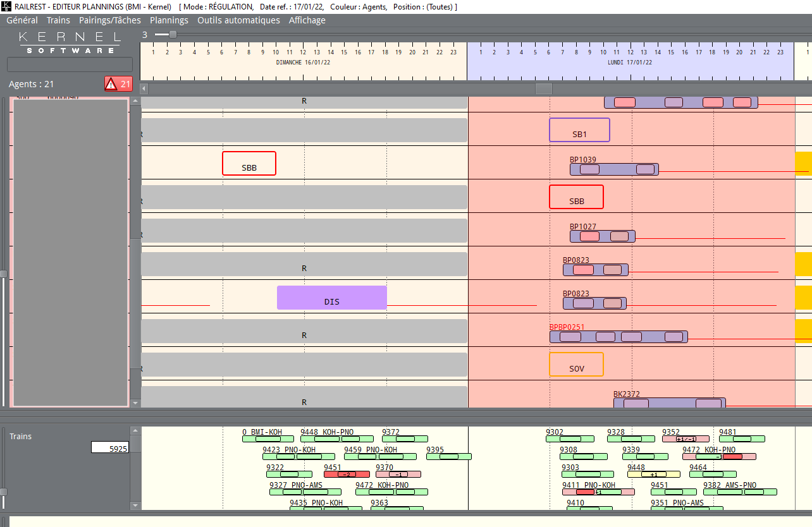
Task: Click the Kernel Software logo
Action: point(70,42)
